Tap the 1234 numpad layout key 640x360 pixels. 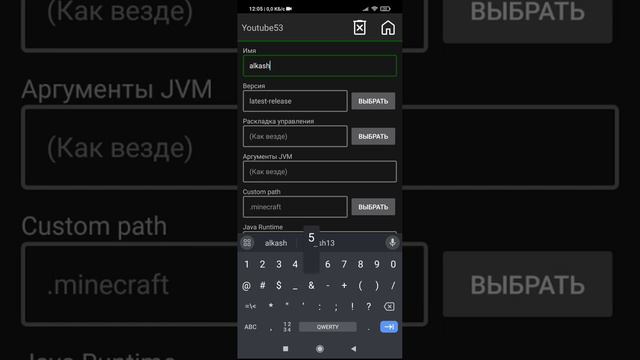[287, 327]
